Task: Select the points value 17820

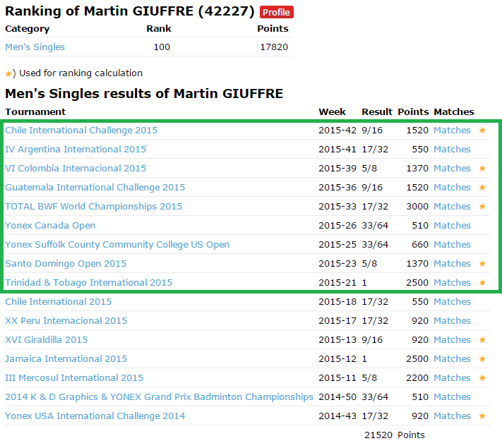Action: pos(274,47)
